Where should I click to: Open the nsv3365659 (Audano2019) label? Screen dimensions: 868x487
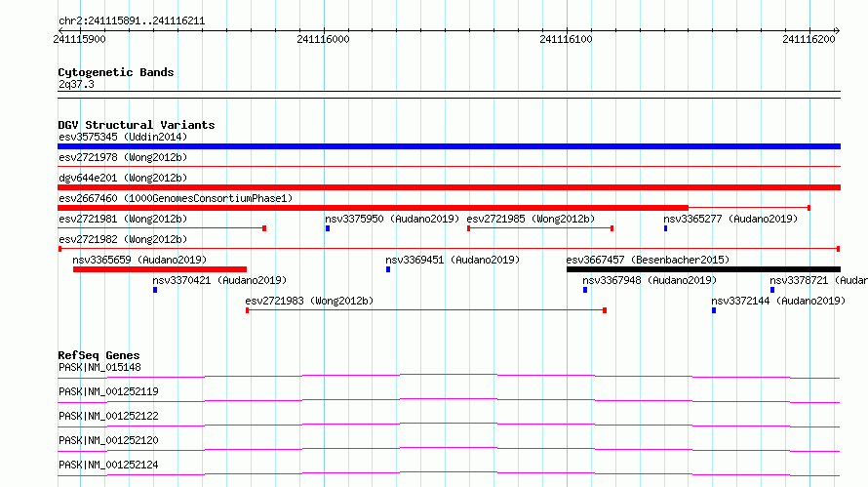point(139,260)
